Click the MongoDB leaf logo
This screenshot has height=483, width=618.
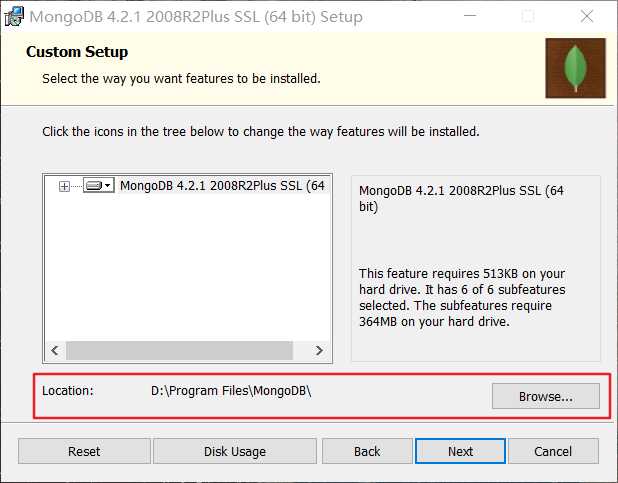tap(575, 68)
